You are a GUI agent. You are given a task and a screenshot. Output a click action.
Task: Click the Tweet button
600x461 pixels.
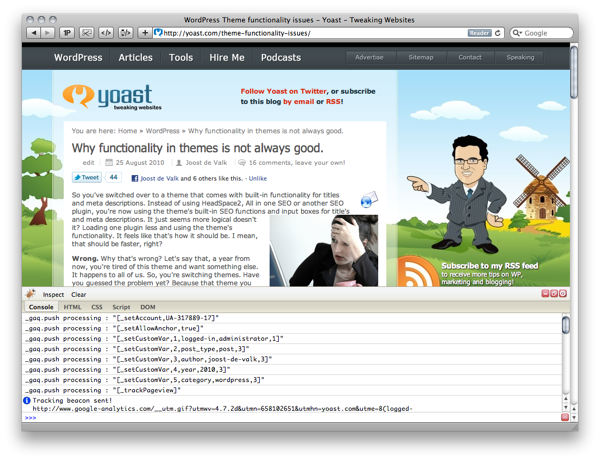[86, 178]
